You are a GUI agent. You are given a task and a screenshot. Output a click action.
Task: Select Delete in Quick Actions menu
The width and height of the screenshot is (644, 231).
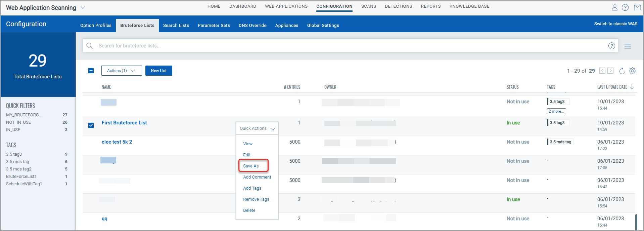(x=249, y=210)
